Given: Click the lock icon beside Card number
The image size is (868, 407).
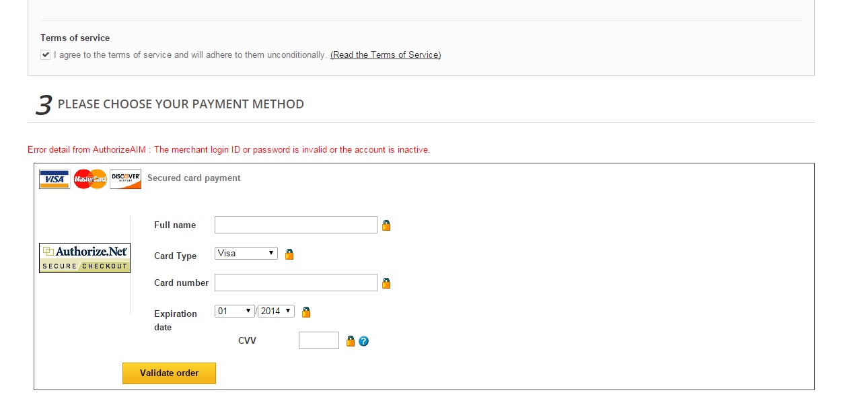Looking at the screenshot, I should [x=386, y=283].
